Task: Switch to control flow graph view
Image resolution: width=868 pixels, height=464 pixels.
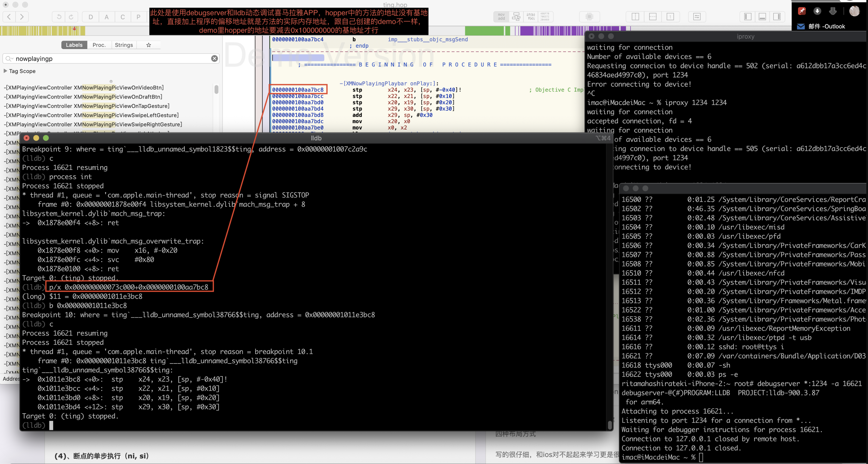Action: pos(516,16)
